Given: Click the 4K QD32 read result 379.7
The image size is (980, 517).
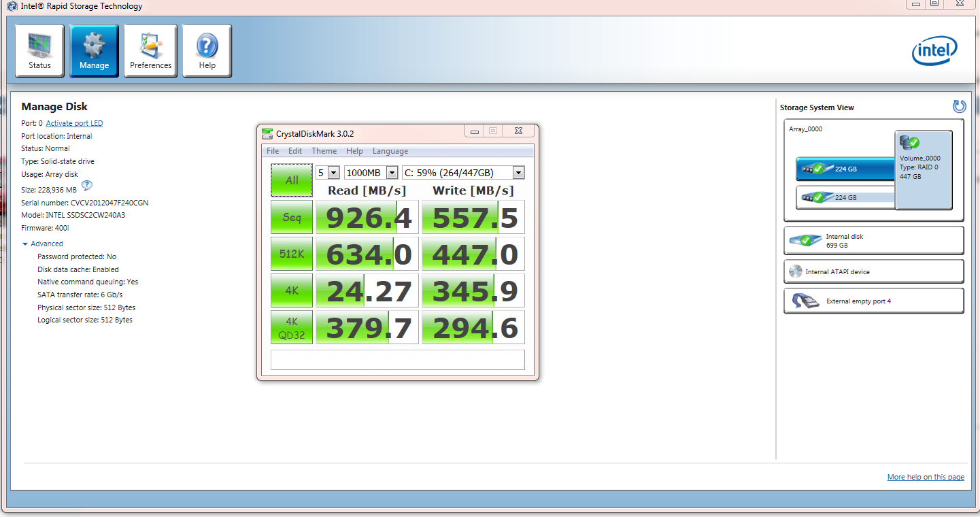Looking at the screenshot, I should (x=367, y=327).
